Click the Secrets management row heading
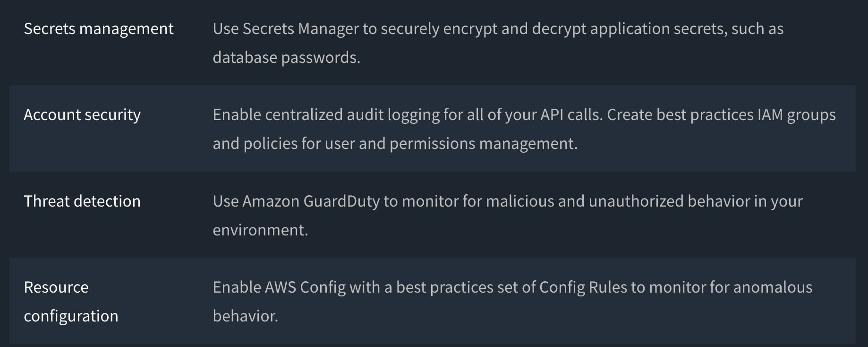This screenshot has height=347, width=868. tap(99, 29)
